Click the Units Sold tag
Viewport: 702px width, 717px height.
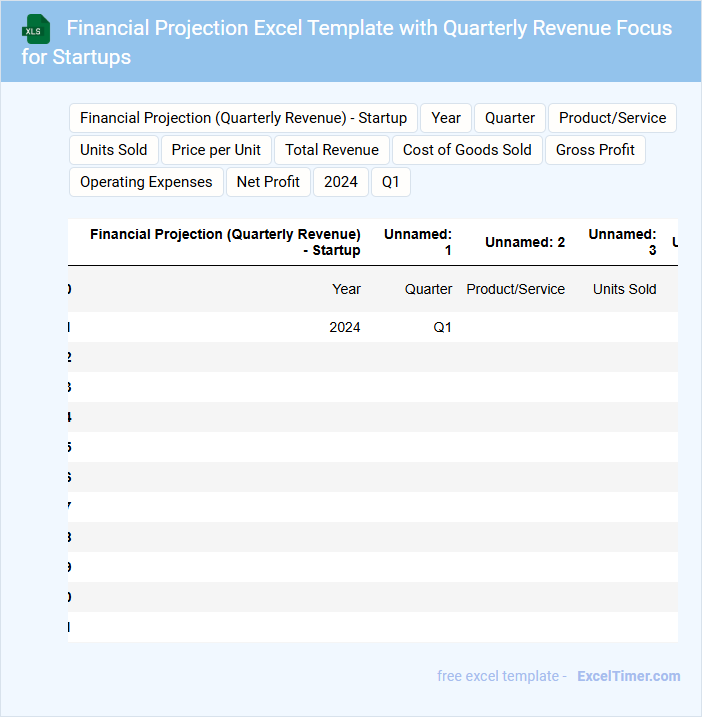pos(114,150)
